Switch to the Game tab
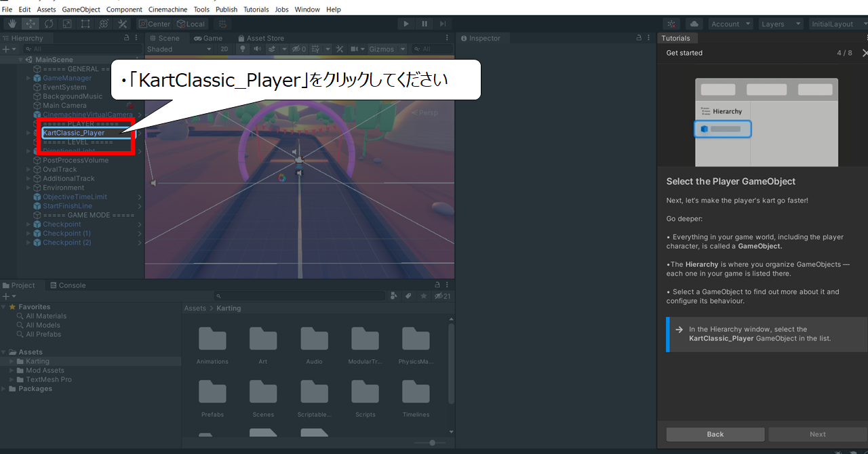This screenshot has height=454, width=868. pyautogui.click(x=208, y=38)
